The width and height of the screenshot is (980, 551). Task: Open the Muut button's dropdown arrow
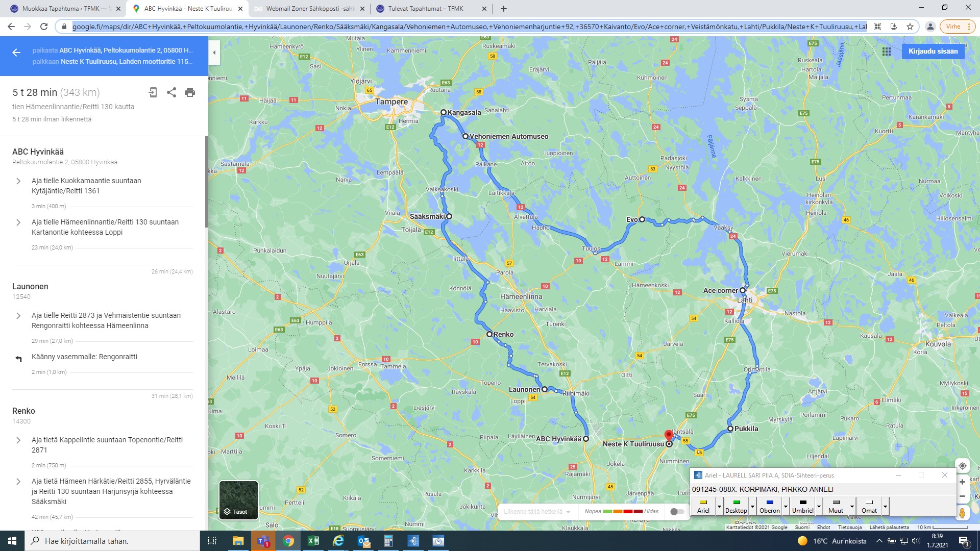pos(852,507)
